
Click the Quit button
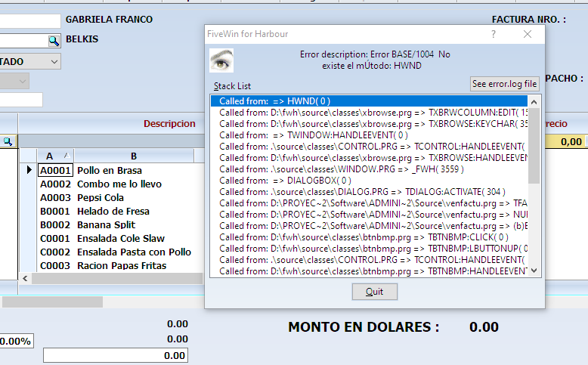[x=375, y=292]
